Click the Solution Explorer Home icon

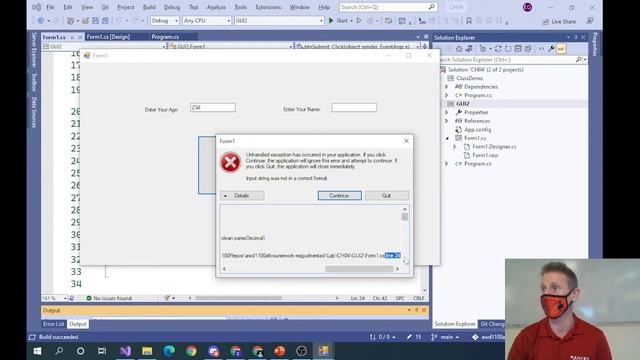coord(459,49)
